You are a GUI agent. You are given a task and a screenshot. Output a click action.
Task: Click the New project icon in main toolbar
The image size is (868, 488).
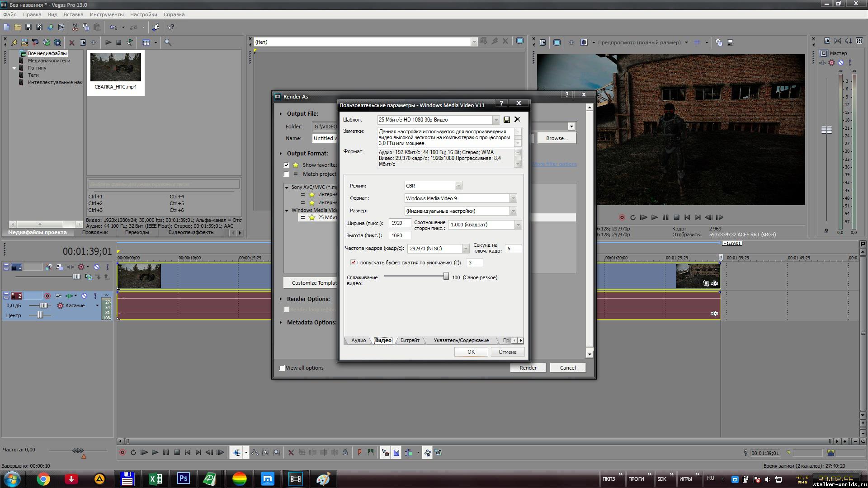click(x=7, y=28)
